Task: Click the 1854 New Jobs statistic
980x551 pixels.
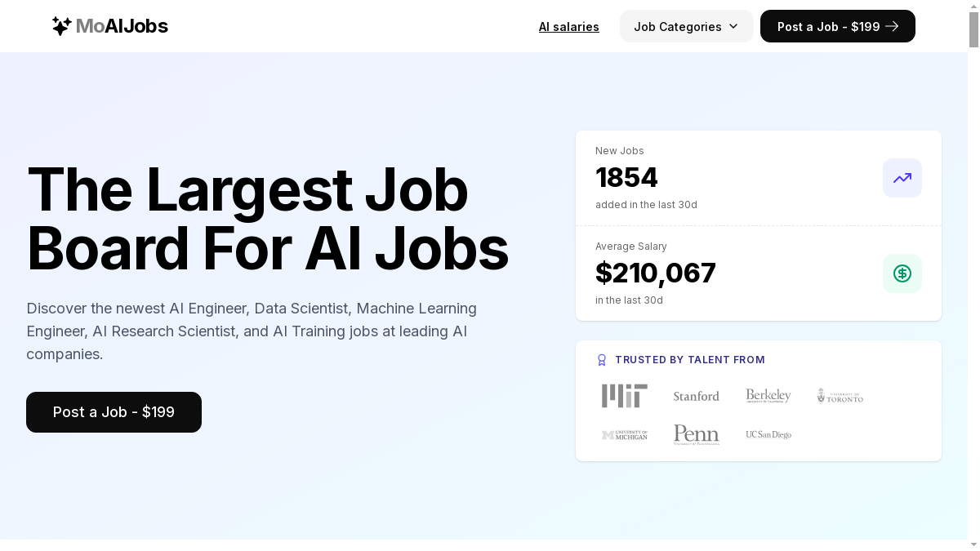Action: click(626, 178)
